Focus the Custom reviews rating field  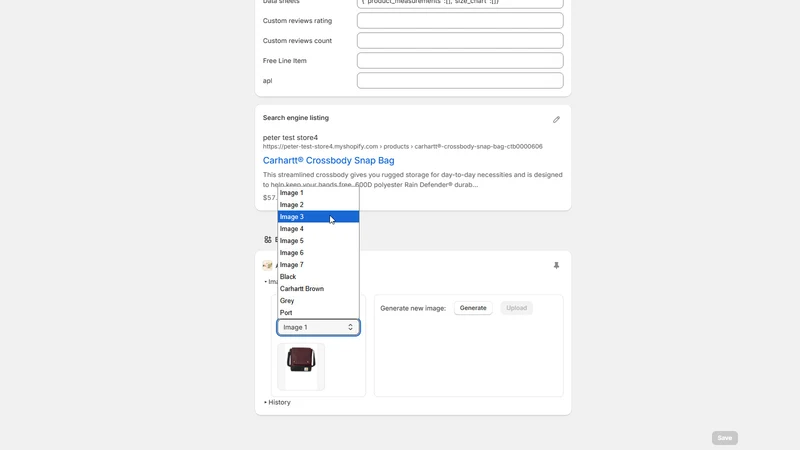click(460, 20)
